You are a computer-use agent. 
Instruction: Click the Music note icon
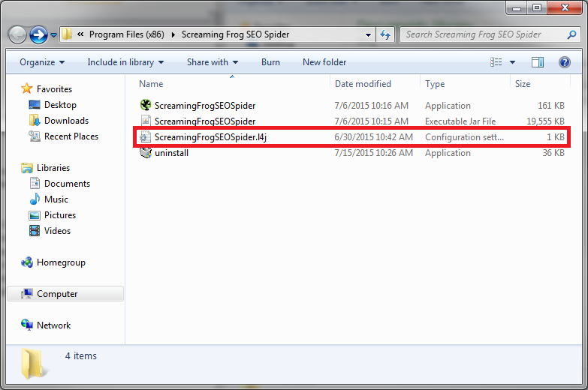[35, 199]
